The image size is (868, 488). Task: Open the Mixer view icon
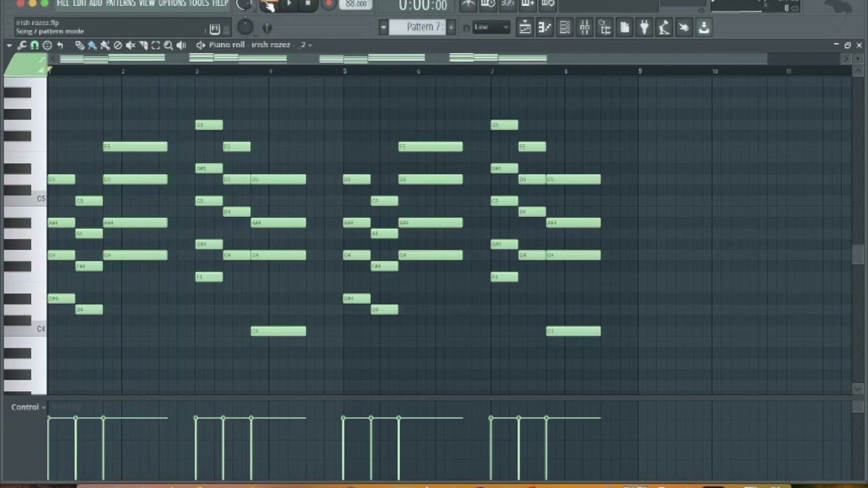click(585, 28)
